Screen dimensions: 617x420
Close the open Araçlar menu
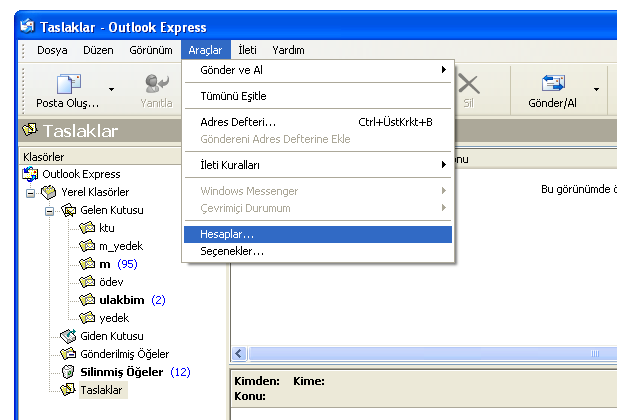pyautogui.click(x=205, y=50)
